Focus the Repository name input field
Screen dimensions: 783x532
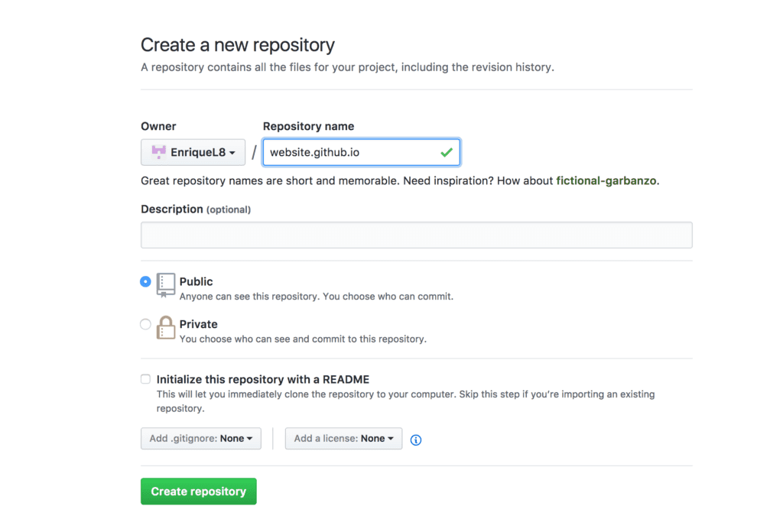coord(361,152)
